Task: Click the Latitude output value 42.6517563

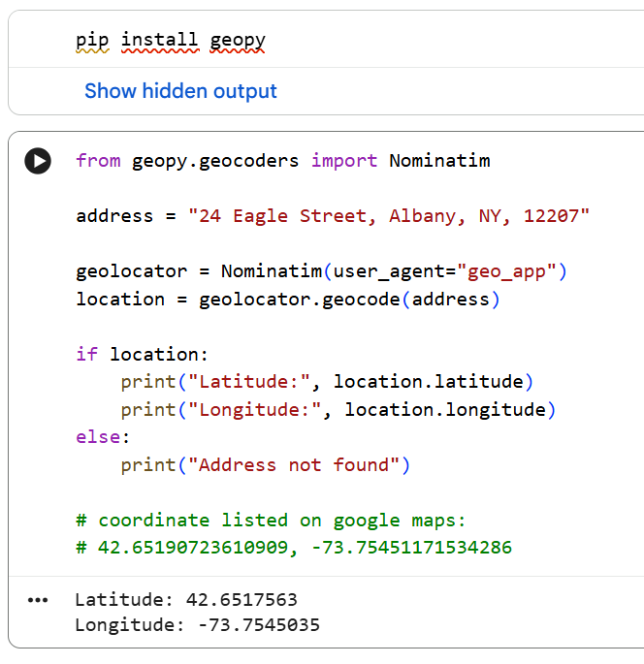Action: [x=241, y=600]
